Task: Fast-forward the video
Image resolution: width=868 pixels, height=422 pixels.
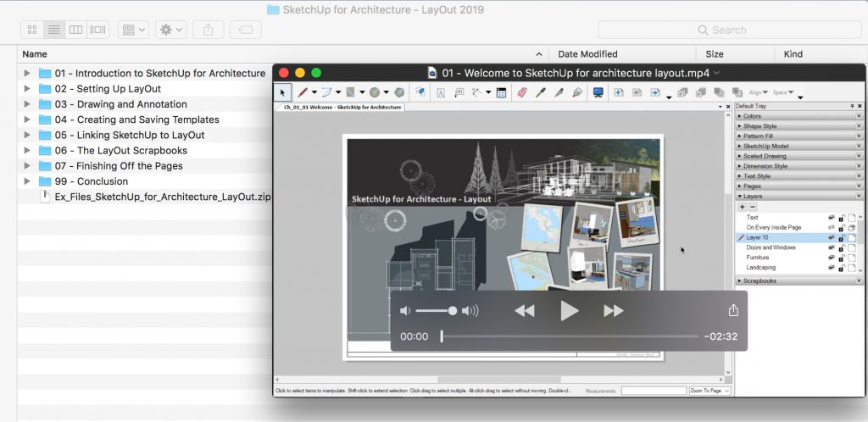Action: tap(614, 311)
